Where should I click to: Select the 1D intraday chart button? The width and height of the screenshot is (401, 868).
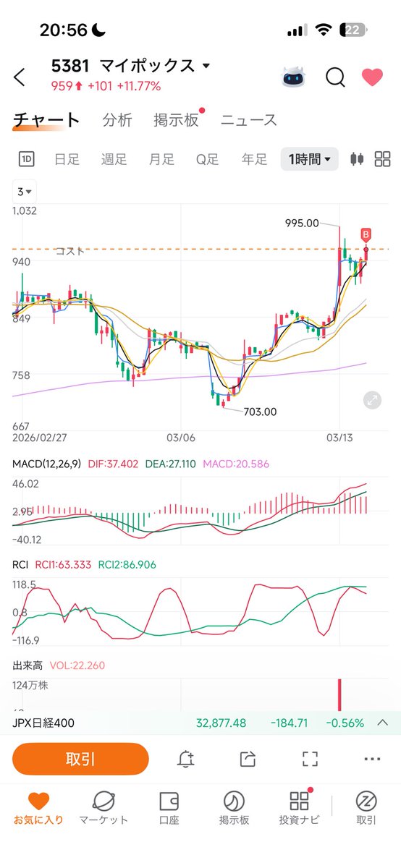point(27,159)
